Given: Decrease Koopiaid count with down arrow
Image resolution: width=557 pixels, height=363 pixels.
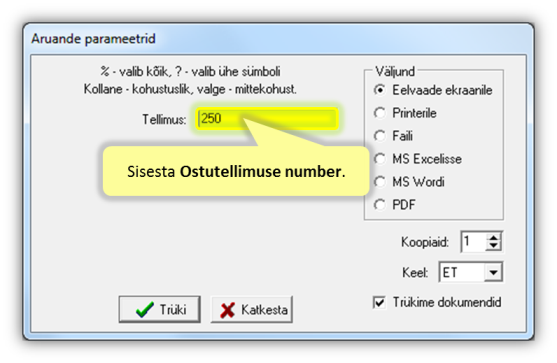Looking at the screenshot, I should [x=493, y=246].
